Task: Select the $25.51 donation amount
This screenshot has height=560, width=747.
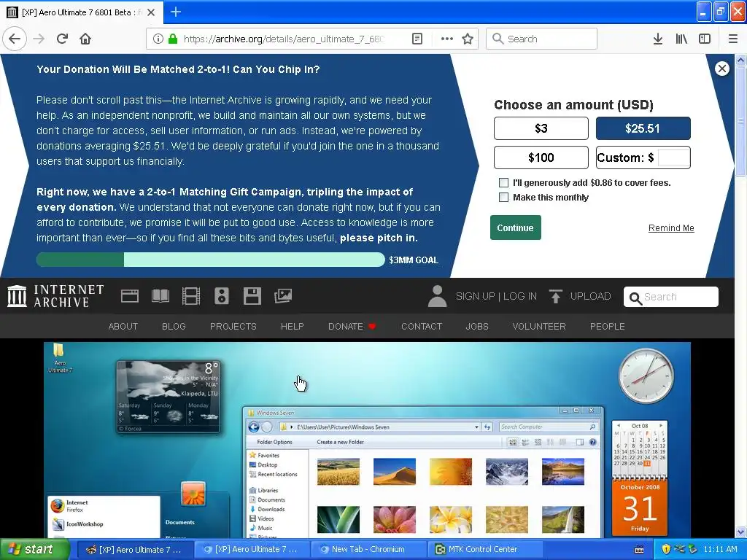Action: coord(643,128)
